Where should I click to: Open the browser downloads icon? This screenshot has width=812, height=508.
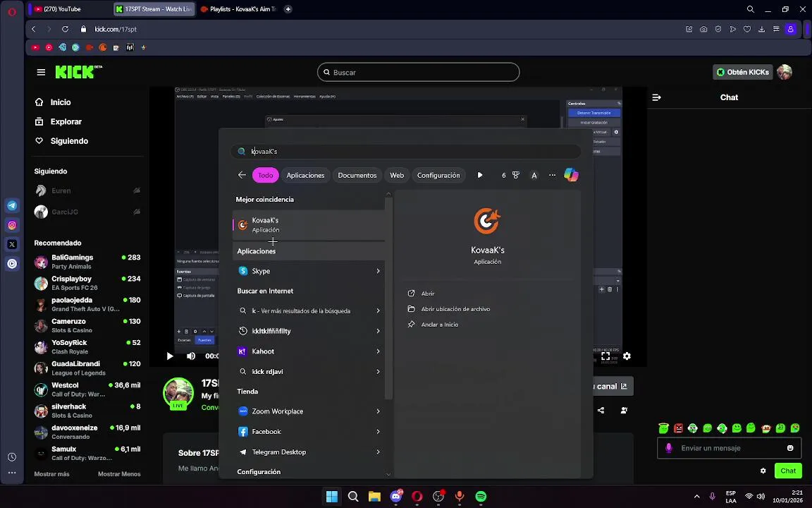(761, 29)
